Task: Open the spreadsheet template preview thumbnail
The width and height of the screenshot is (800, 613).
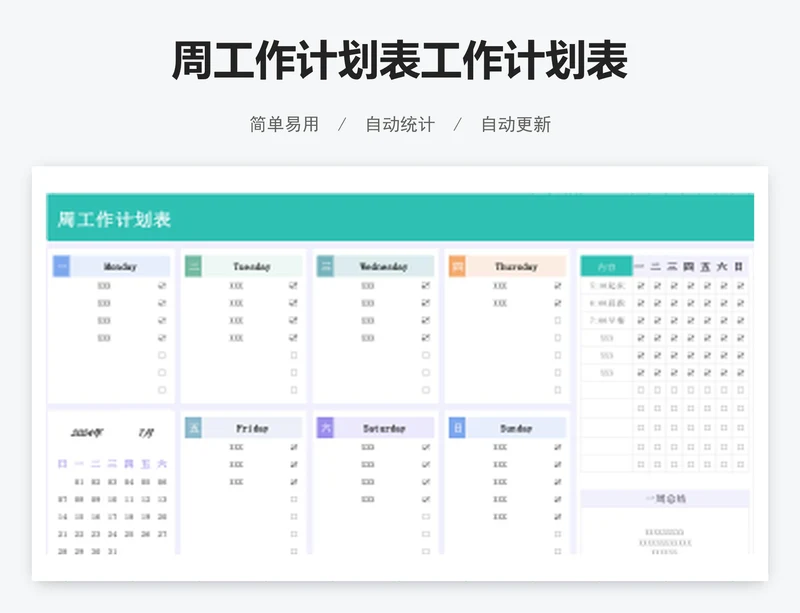Action: click(400, 374)
